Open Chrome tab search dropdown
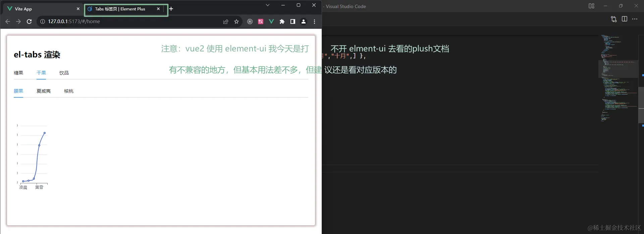This screenshot has width=644, height=234. point(268,5)
